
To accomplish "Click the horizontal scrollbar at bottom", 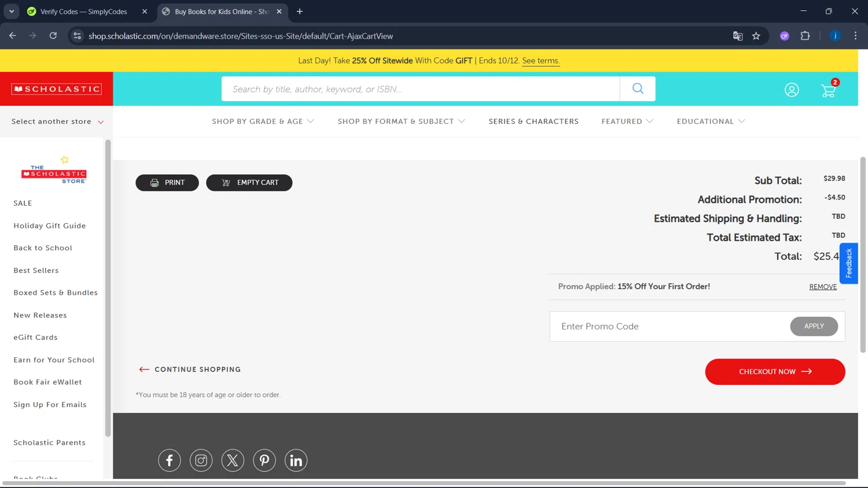I will [424, 483].
